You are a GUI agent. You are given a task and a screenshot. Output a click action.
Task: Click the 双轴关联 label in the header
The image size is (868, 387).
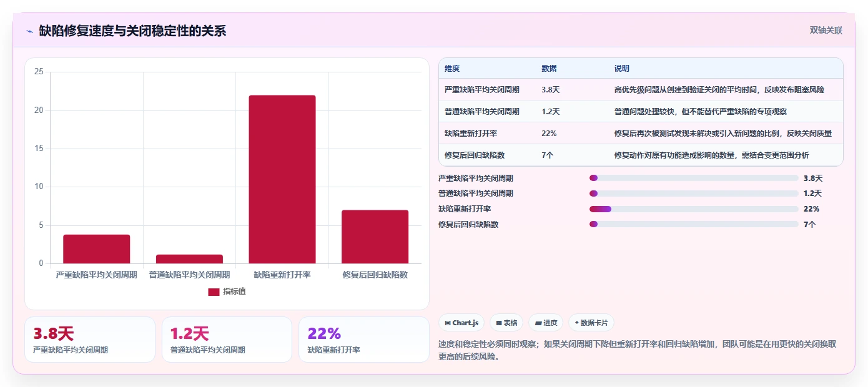tap(826, 30)
